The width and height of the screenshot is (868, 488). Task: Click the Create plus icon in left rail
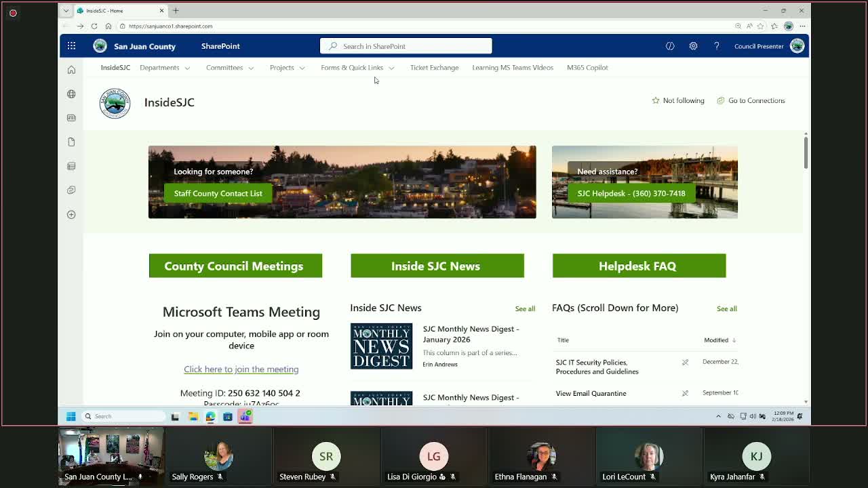click(x=71, y=215)
